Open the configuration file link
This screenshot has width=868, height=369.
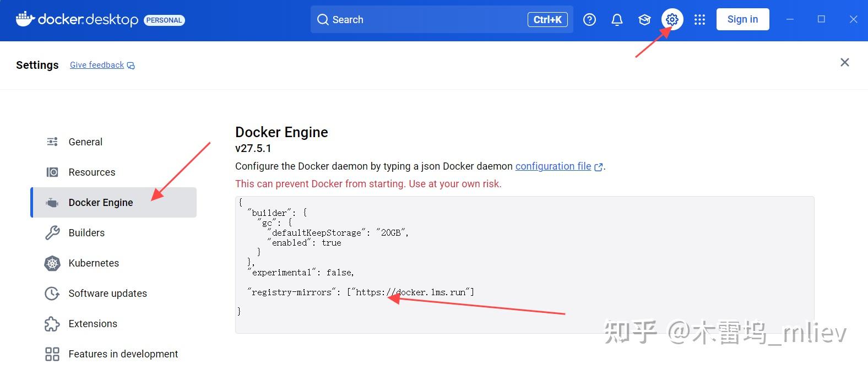click(x=553, y=166)
